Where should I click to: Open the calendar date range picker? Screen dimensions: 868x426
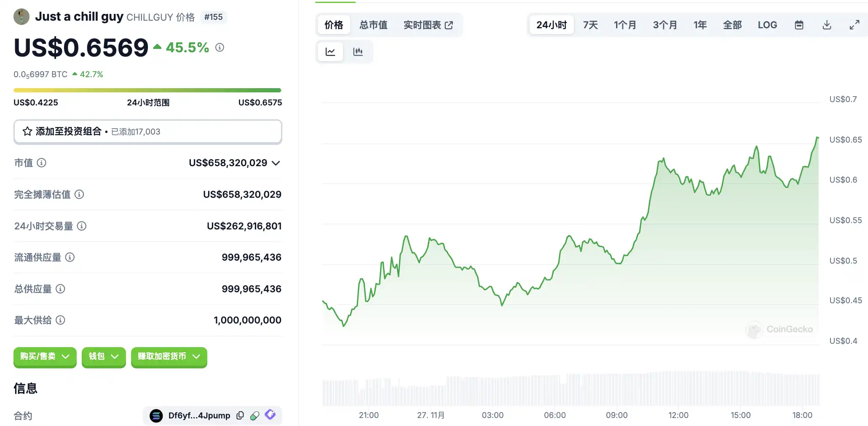click(798, 25)
